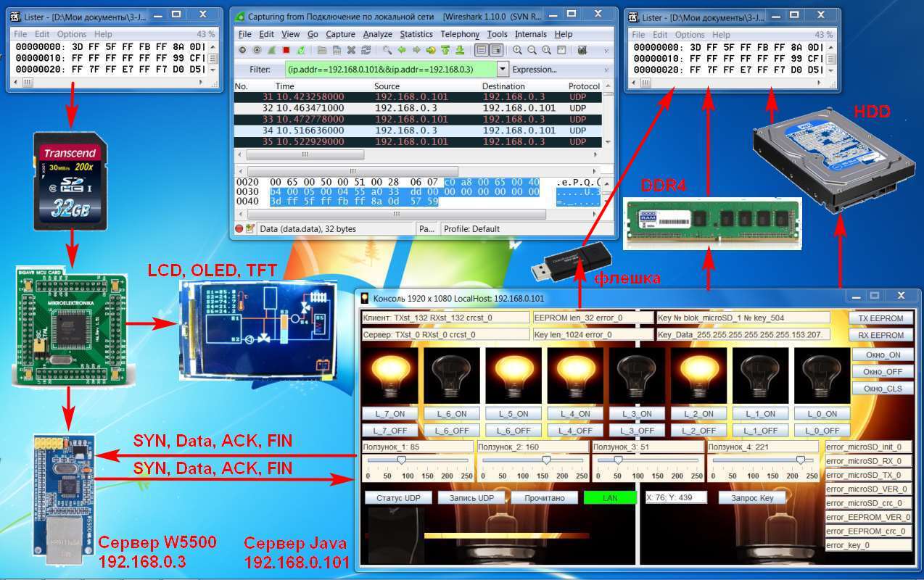Start a new live capture with green fin icon
This screenshot has height=580, width=924.
(271, 50)
